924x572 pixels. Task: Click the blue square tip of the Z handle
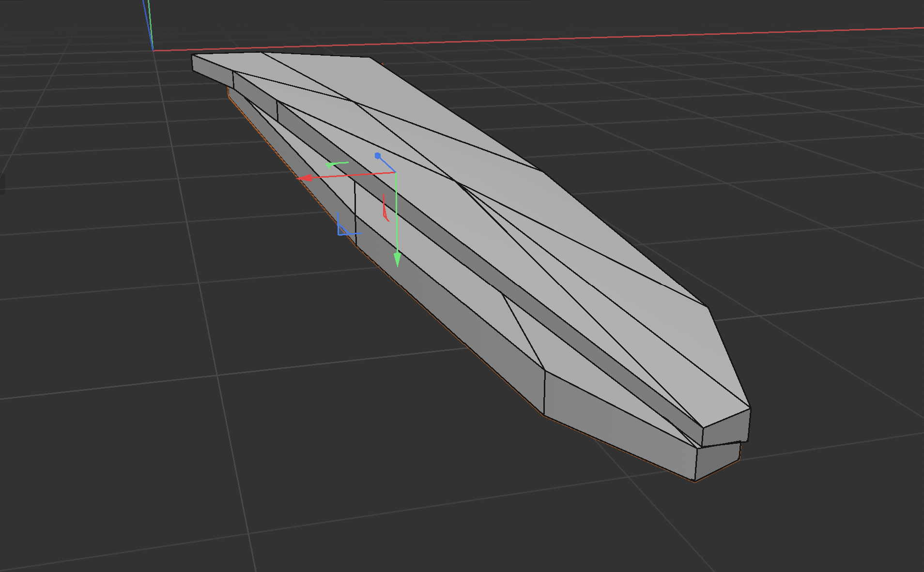pyautogui.click(x=377, y=155)
